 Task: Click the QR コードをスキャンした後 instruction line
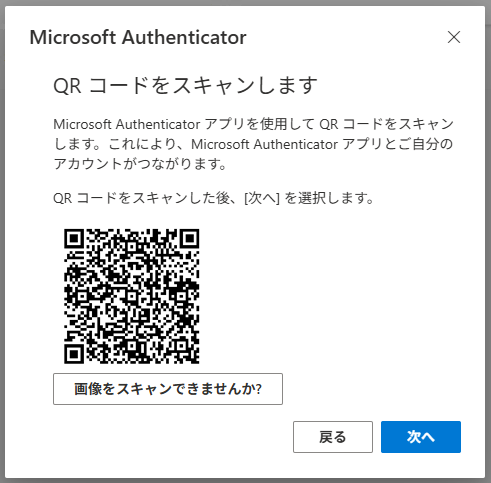(x=213, y=198)
